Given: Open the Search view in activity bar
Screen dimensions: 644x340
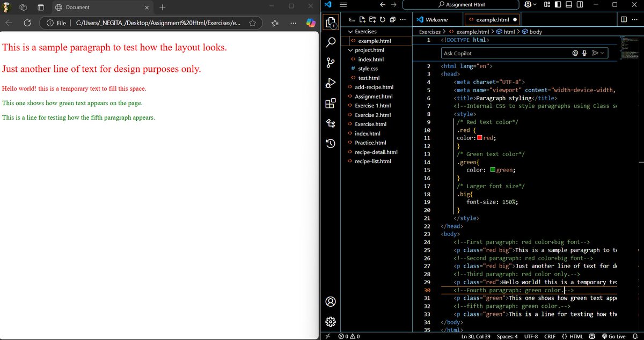Looking at the screenshot, I should point(331,42).
